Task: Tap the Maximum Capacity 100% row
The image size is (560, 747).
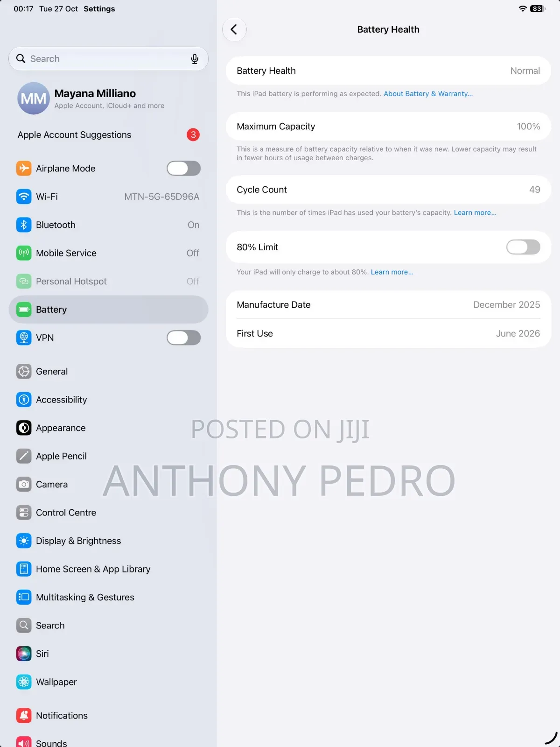Action: (x=388, y=127)
